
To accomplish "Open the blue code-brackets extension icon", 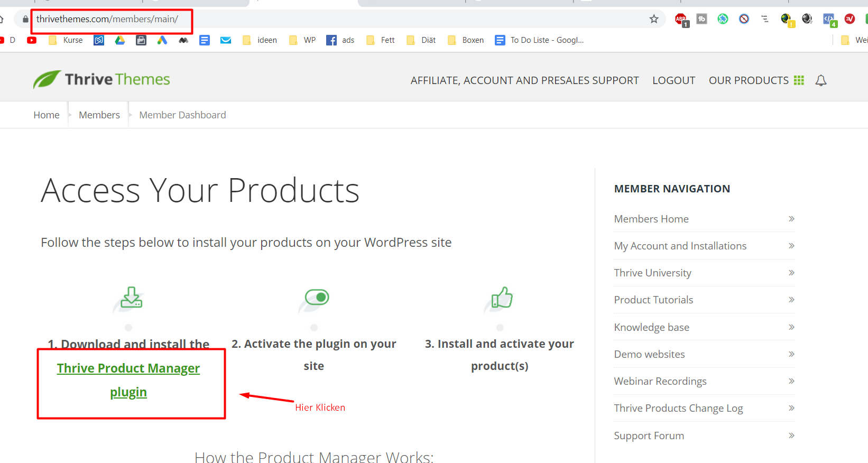I will pyautogui.click(x=829, y=20).
